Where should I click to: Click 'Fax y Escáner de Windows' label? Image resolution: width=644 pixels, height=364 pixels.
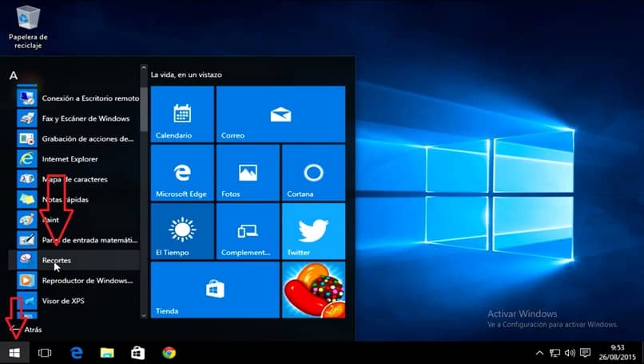(85, 119)
